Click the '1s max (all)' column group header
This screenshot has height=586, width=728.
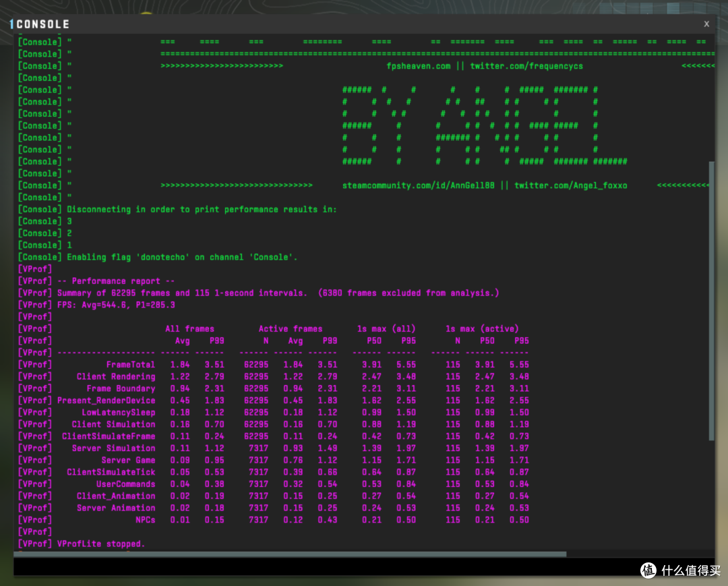(x=386, y=329)
